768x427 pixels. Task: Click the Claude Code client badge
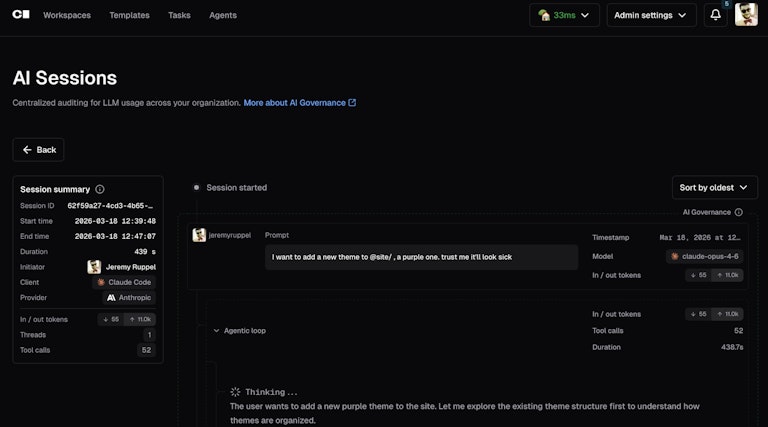[126, 282]
